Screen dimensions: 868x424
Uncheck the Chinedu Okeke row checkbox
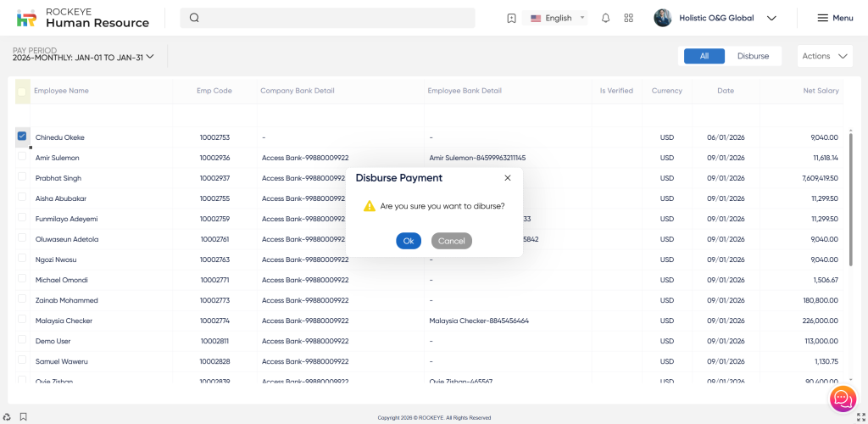22,137
